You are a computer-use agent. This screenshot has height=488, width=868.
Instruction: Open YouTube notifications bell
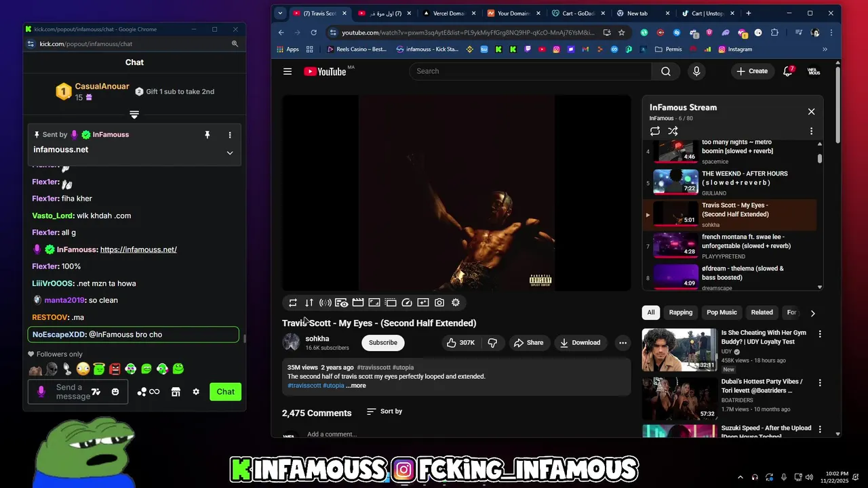[788, 71]
